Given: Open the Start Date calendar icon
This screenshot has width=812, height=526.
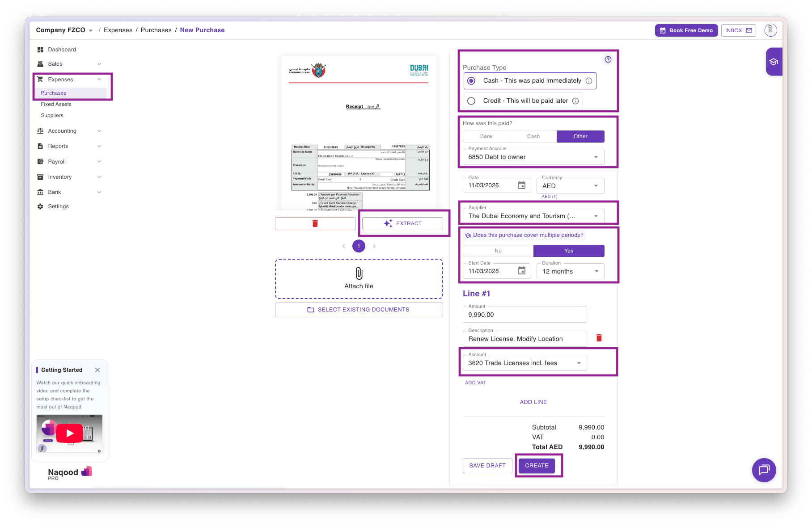Looking at the screenshot, I should tap(521, 271).
